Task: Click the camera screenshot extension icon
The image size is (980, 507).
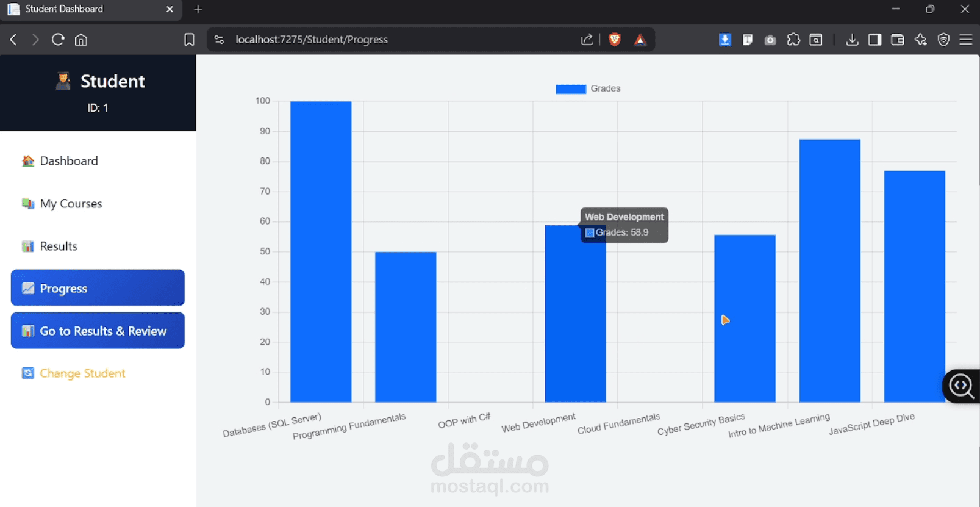Action: pyautogui.click(x=770, y=40)
